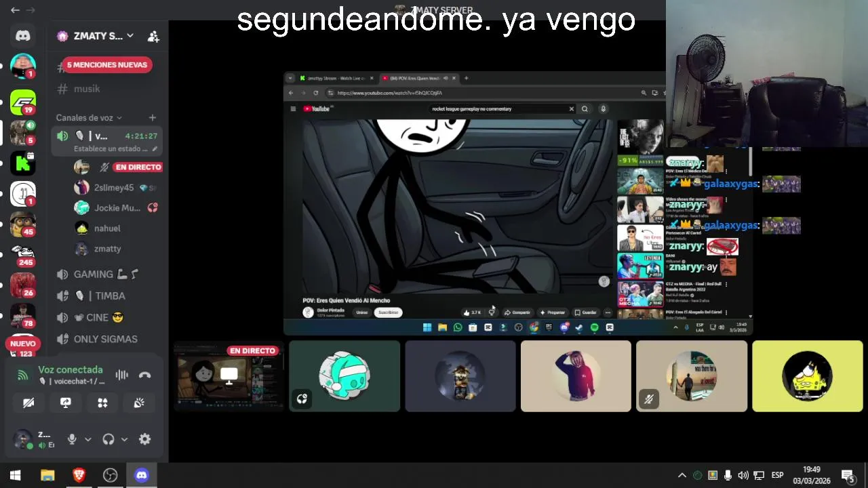Select the red hoodie avatar participant tile

tap(576, 376)
